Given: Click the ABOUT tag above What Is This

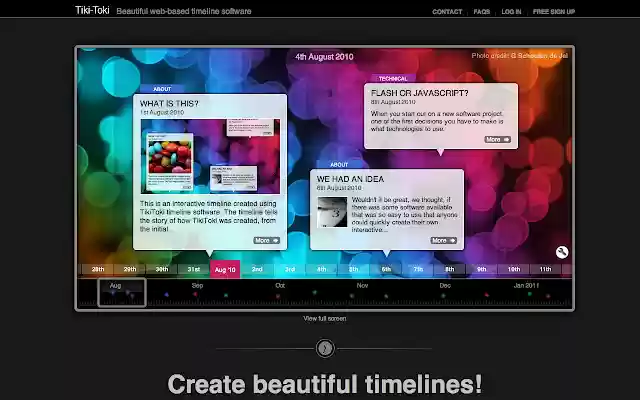Looking at the screenshot, I should pyautogui.click(x=162, y=89).
